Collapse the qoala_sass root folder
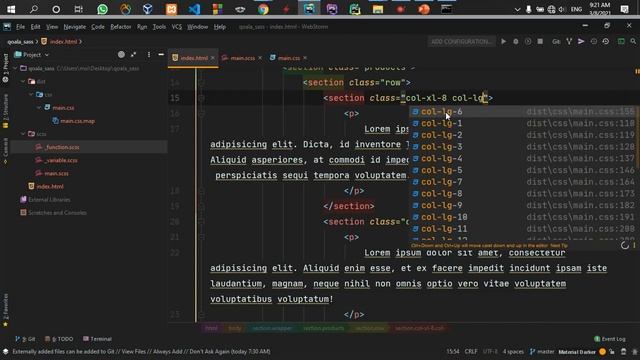The image size is (640, 360). click(x=16, y=68)
